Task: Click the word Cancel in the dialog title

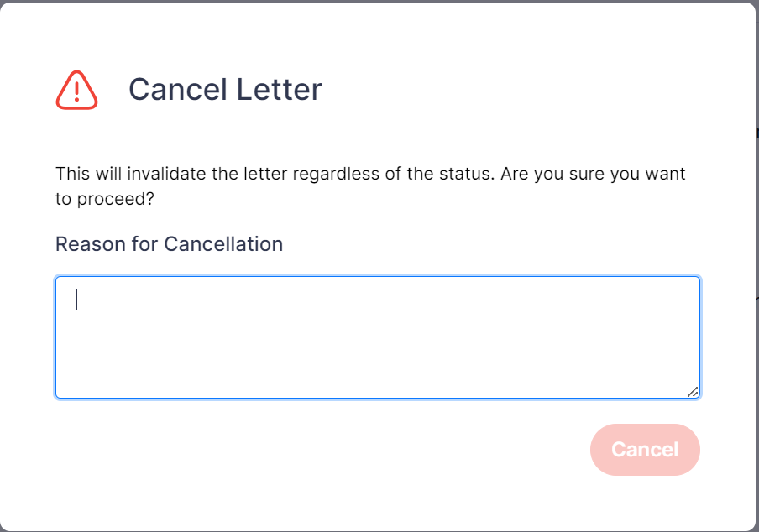Action: click(178, 90)
